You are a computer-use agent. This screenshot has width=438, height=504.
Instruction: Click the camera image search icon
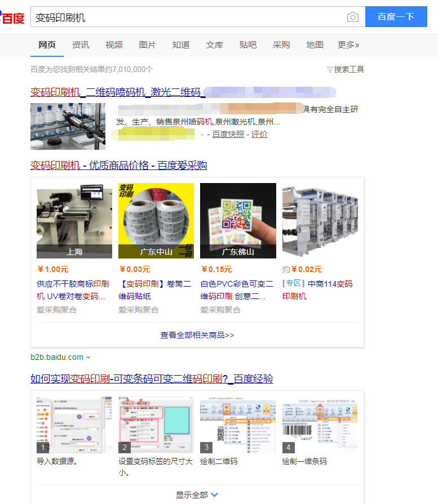353,17
